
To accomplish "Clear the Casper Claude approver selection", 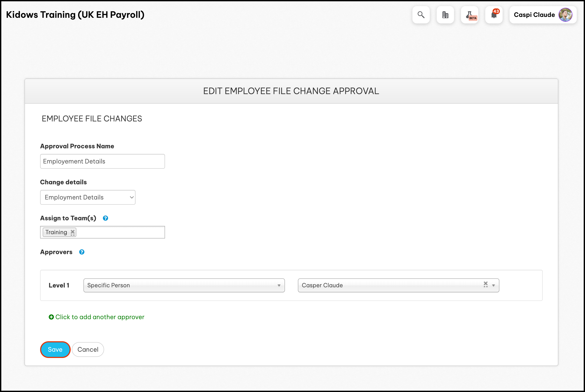I will (x=485, y=284).
